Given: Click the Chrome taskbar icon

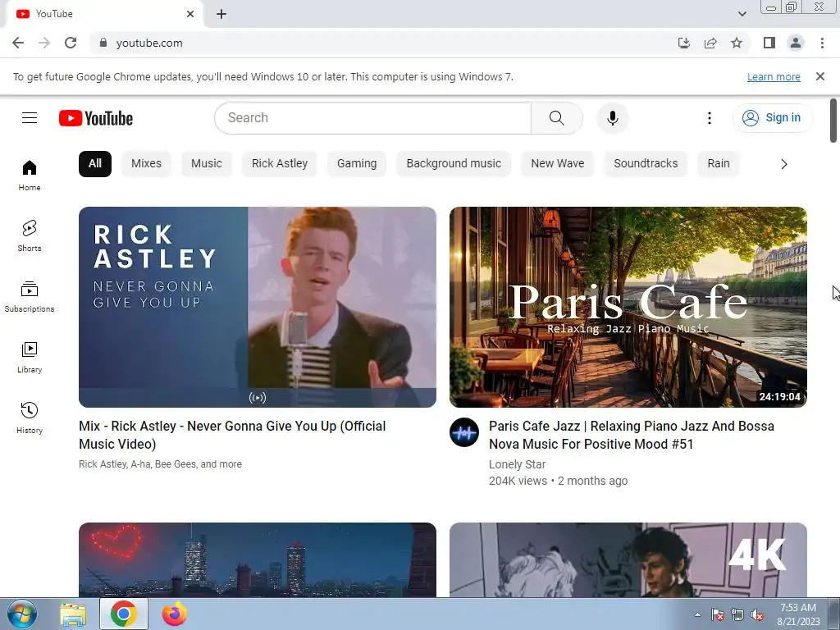Looking at the screenshot, I should (124, 614).
